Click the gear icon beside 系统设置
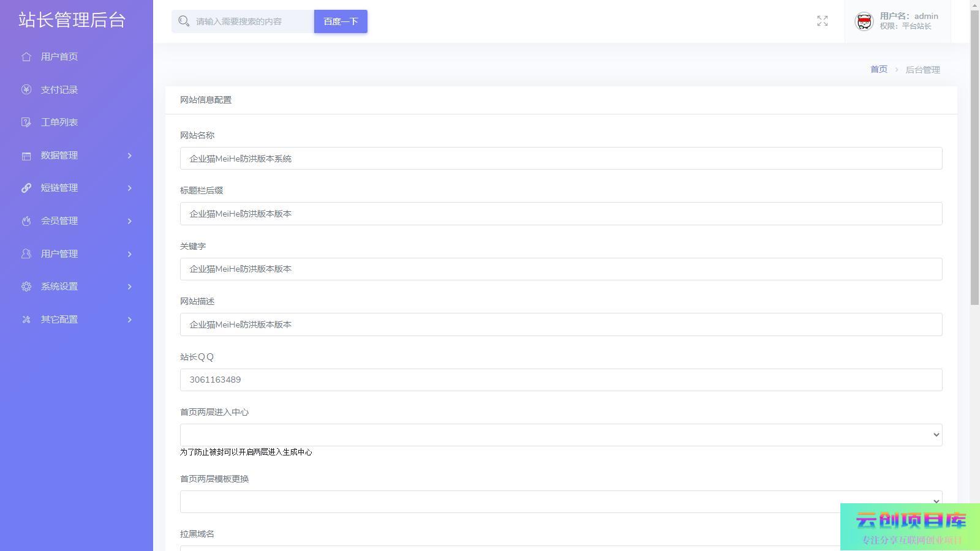Screen dimensions: 980x551 click(x=26, y=287)
